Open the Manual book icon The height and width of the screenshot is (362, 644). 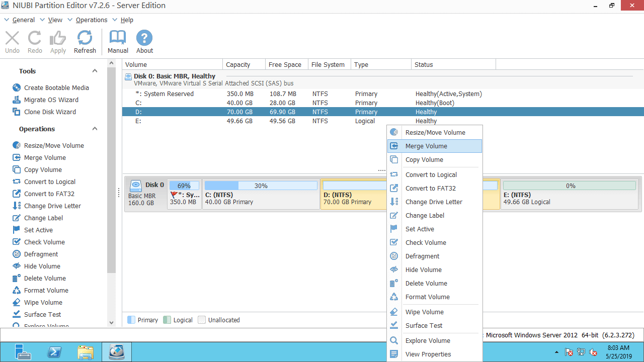118,42
